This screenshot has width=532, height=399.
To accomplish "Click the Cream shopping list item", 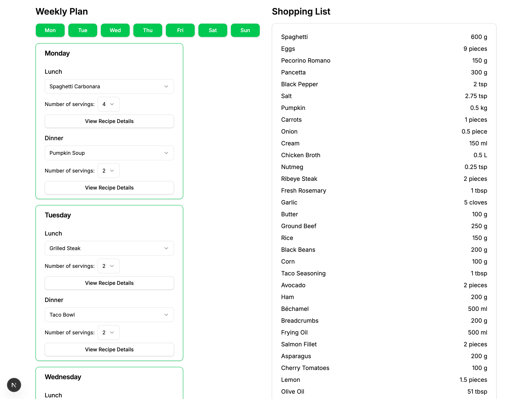I will [x=384, y=143].
